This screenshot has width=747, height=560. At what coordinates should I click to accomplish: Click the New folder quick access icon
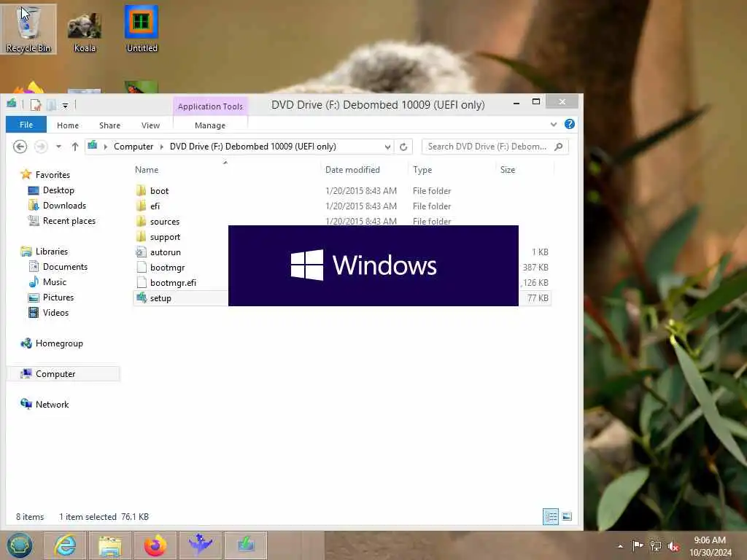click(x=51, y=105)
